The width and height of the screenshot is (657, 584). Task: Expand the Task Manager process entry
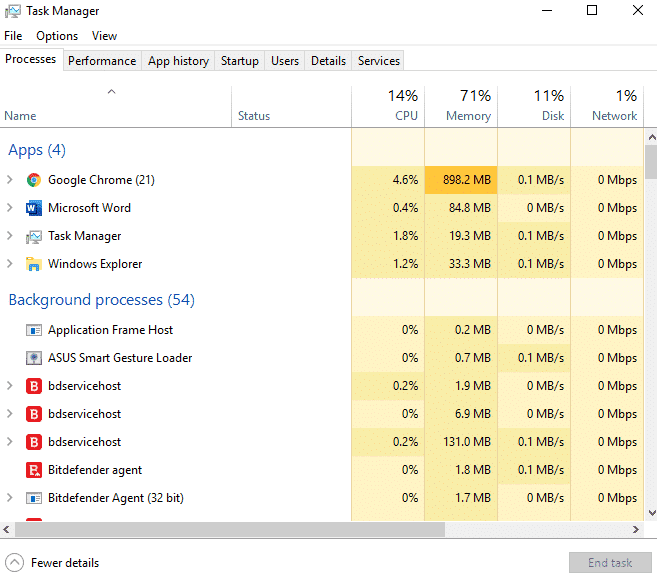(x=10, y=236)
